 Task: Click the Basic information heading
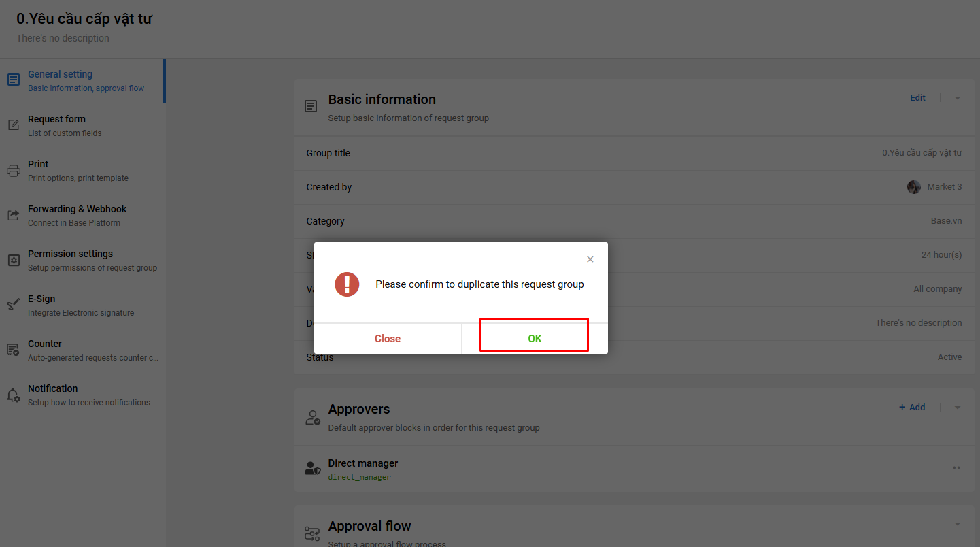[382, 99]
